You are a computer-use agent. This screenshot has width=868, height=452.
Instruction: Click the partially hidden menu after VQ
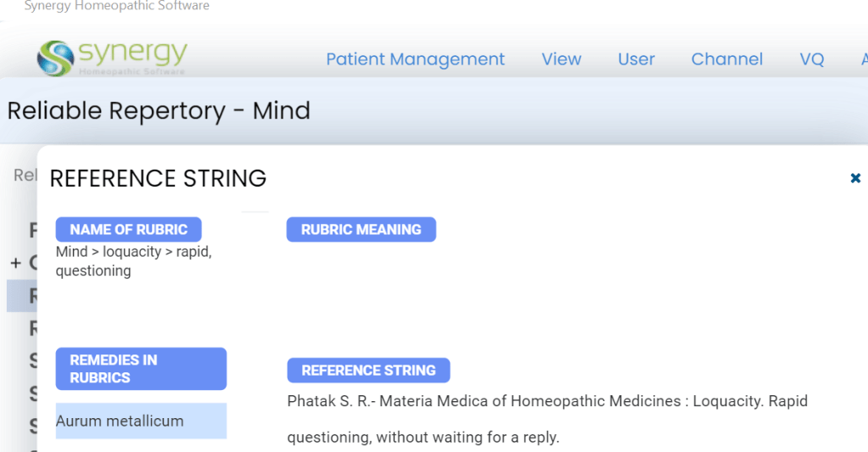[x=863, y=59]
